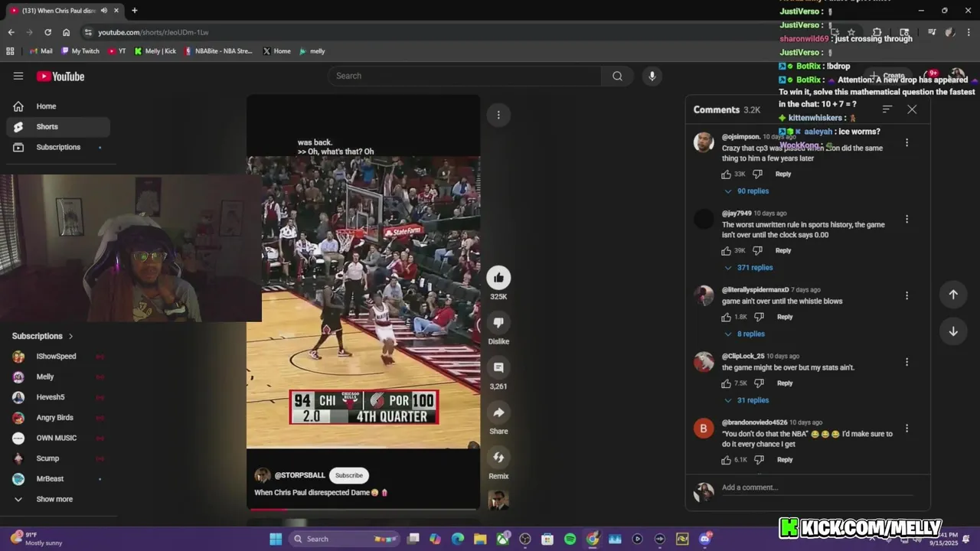Open the Melly | Kick bookmark
This screenshot has width=980, height=551.
click(155, 51)
